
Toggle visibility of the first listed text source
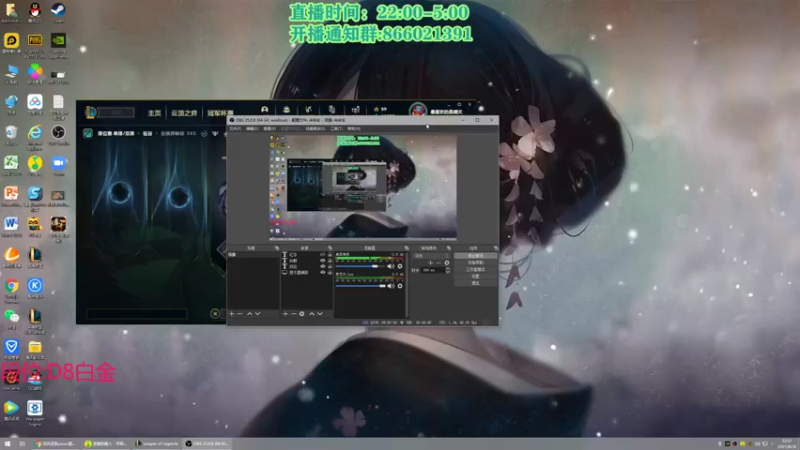point(322,254)
